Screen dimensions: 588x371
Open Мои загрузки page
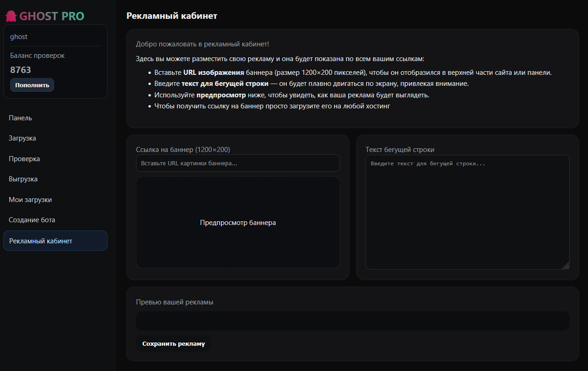(x=55, y=200)
